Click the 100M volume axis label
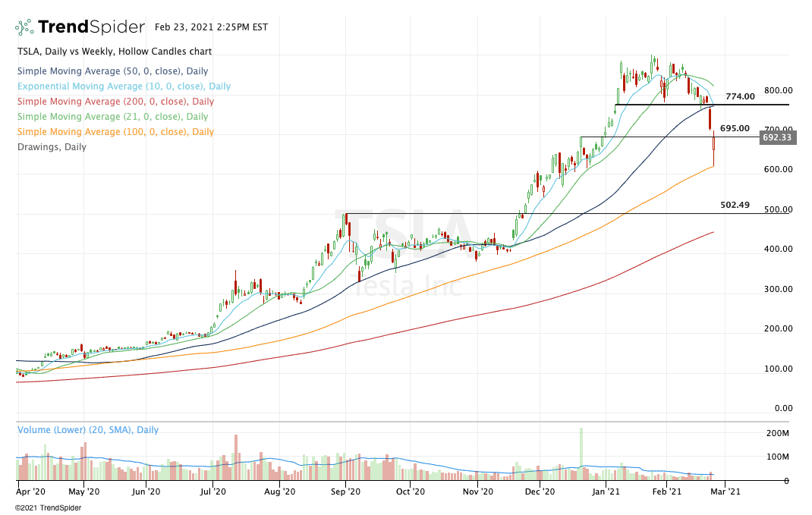This screenshot has height=515, width=812. (x=778, y=457)
